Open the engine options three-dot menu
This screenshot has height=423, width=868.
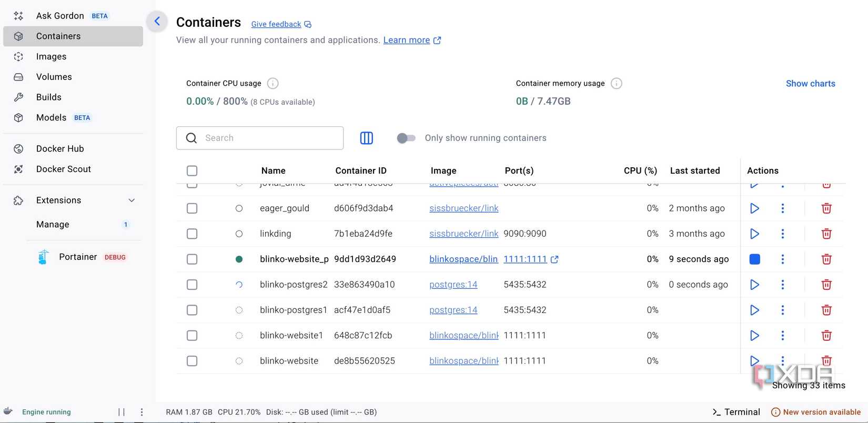point(142,412)
